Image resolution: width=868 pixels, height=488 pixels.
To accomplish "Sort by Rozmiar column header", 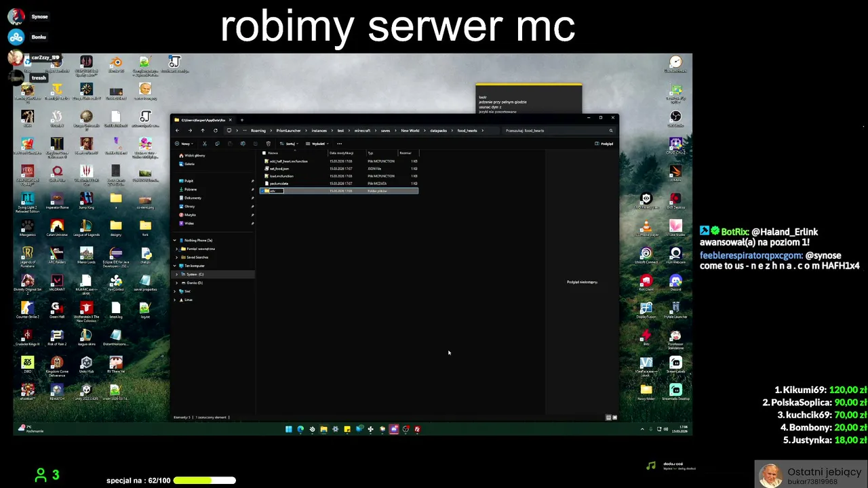I will (x=407, y=153).
